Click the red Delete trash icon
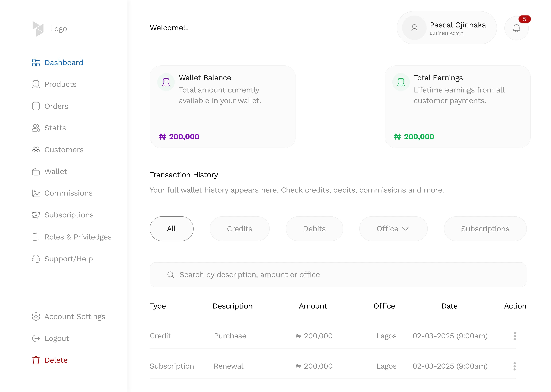Image resolution: width=551 pixels, height=392 pixels. 36,360
